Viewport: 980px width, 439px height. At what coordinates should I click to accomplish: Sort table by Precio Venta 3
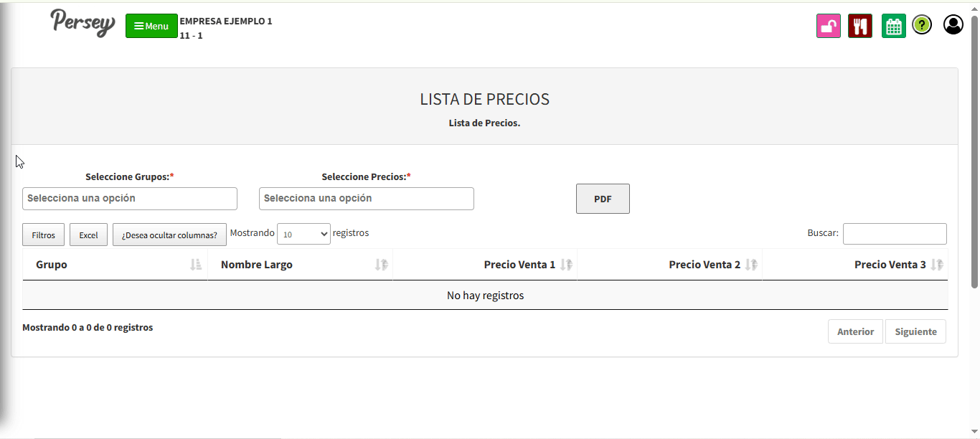tap(936, 265)
